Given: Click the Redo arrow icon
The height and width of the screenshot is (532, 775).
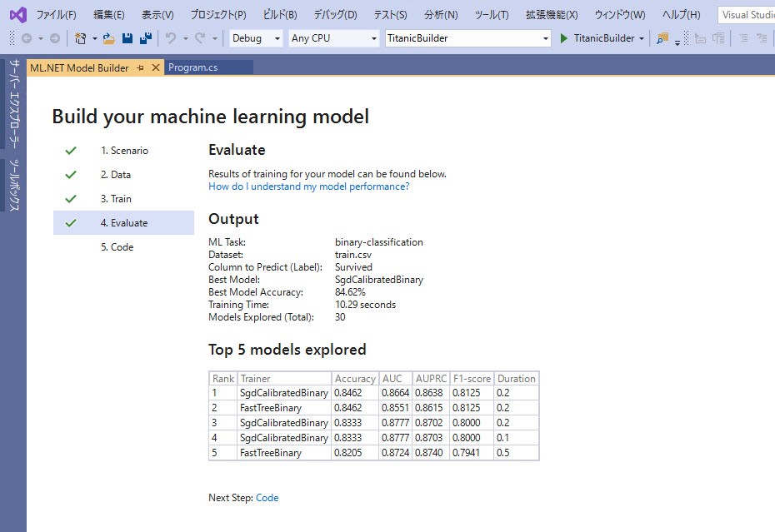Looking at the screenshot, I should (200, 38).
